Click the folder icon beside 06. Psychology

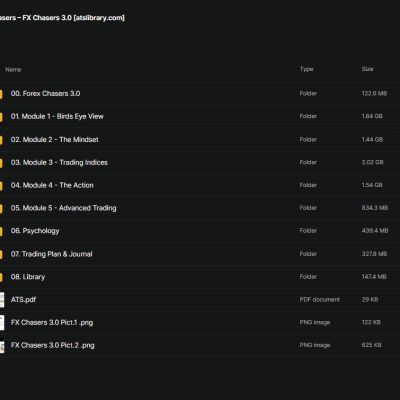coord(1,231)
